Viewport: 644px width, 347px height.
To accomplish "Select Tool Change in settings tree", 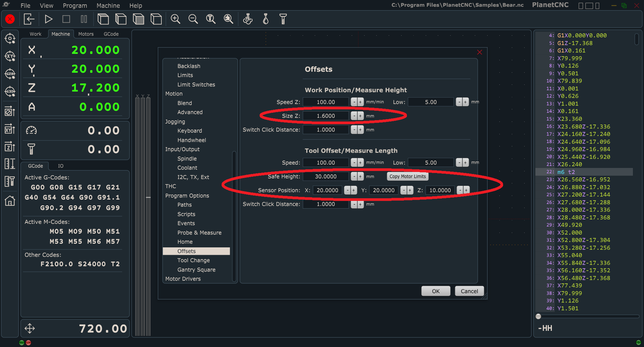I will pos(193,260).
